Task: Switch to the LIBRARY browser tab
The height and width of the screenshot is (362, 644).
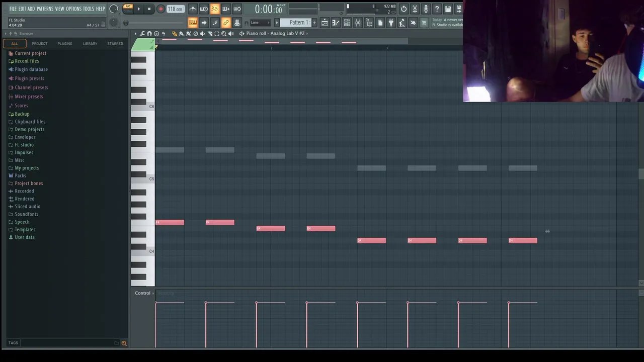Action: coord(90,44)
